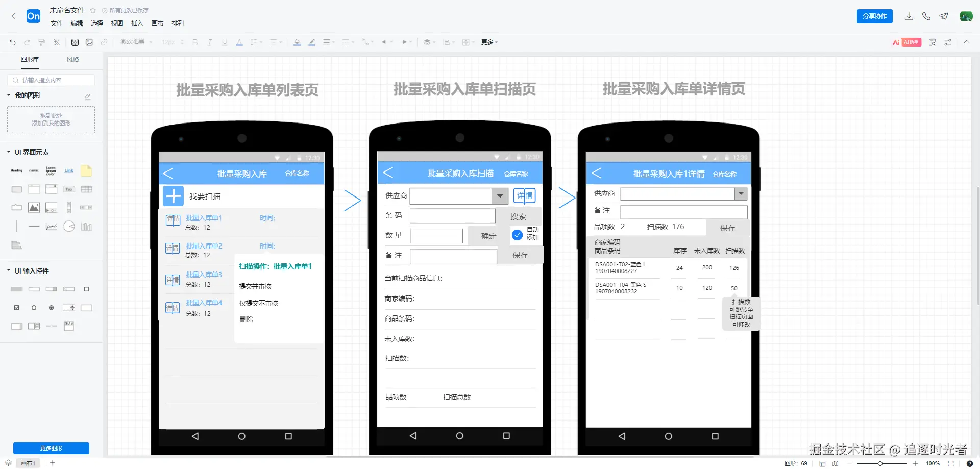This screenshot has width=980, height=469.
Task: Collapse the 我的图形 section
Action: (9, 95)
